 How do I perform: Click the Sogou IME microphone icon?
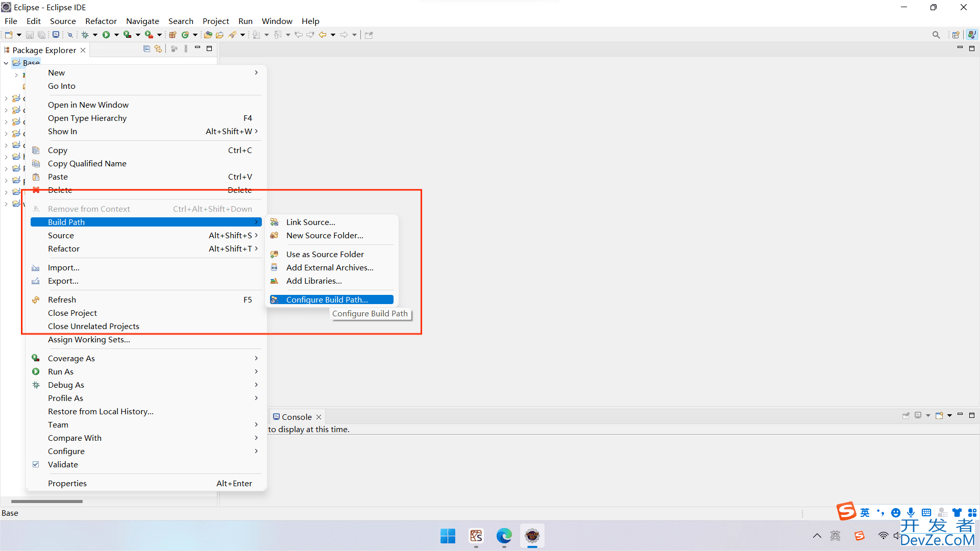point(911,512)
